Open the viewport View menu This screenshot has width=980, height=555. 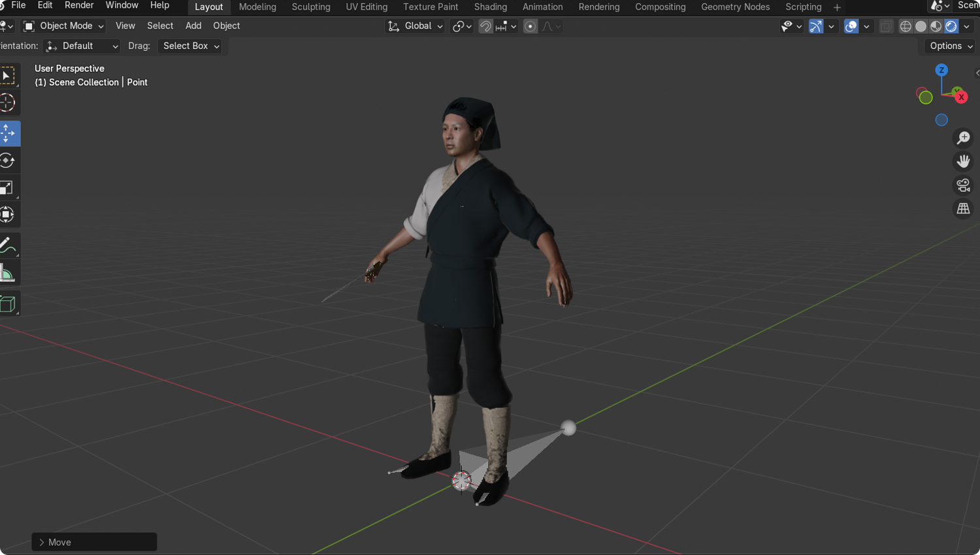click(x=125, y=26)
